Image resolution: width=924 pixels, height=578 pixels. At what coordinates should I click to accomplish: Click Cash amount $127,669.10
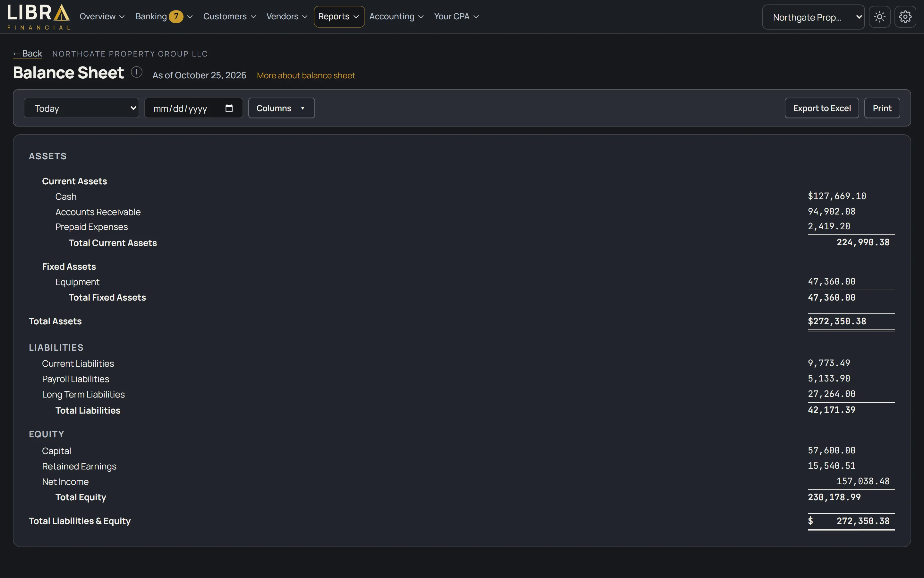tap(837, 196)
